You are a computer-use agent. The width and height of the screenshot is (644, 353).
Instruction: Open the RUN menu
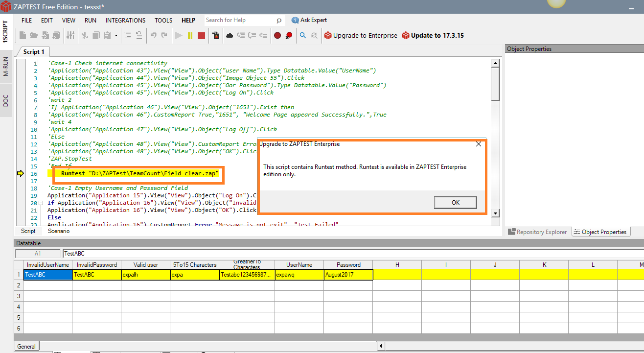(x=91, y=20)
